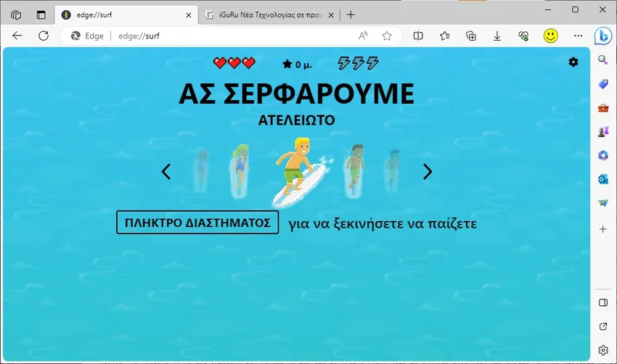Select next surfer with right arrow
The image size is (617, 364).
click(x=428, y=171)
